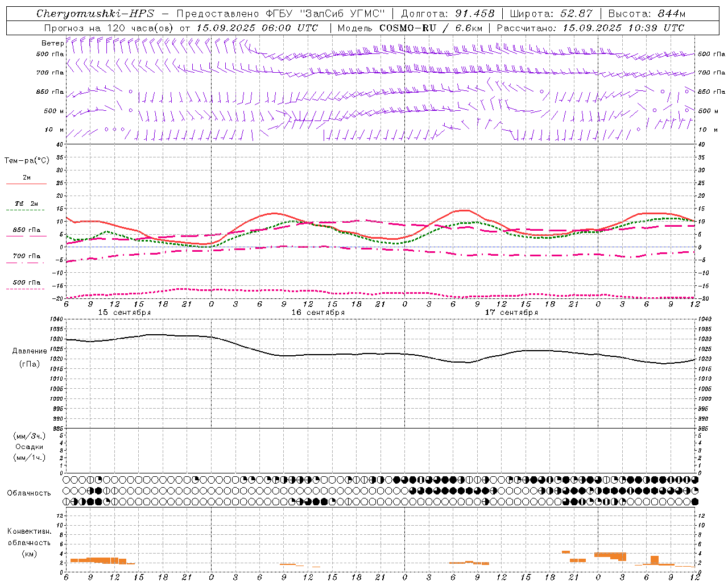Click the date label '16 сентября'

pos(318,313)
